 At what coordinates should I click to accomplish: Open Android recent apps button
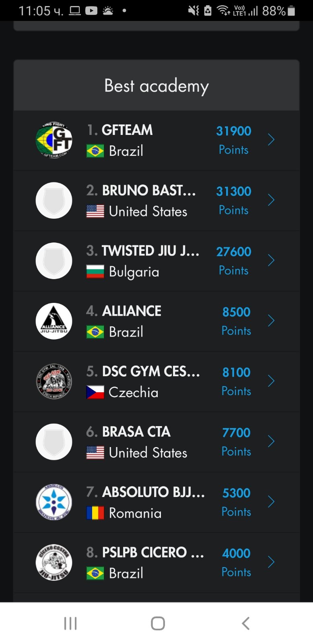coord(70,623)
